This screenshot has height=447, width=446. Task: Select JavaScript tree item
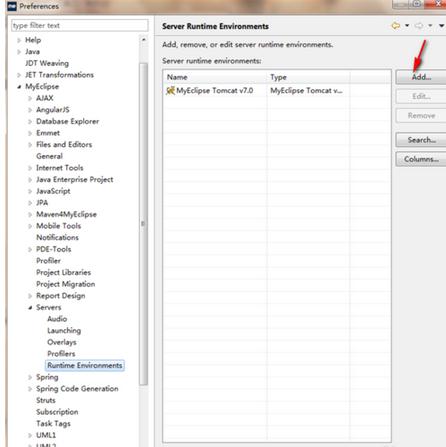click(53, 191)
